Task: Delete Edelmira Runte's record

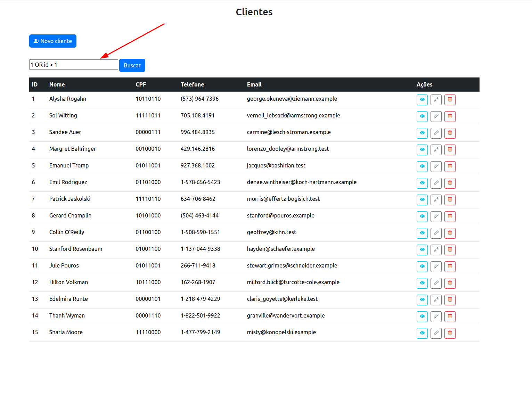Action: pyautogui.click(x=450, y=300)
